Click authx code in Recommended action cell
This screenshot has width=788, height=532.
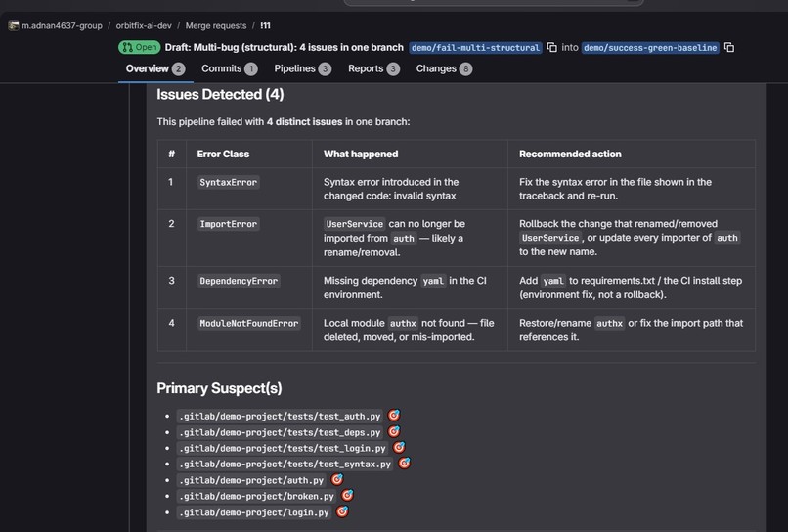[x=610, y=324]
